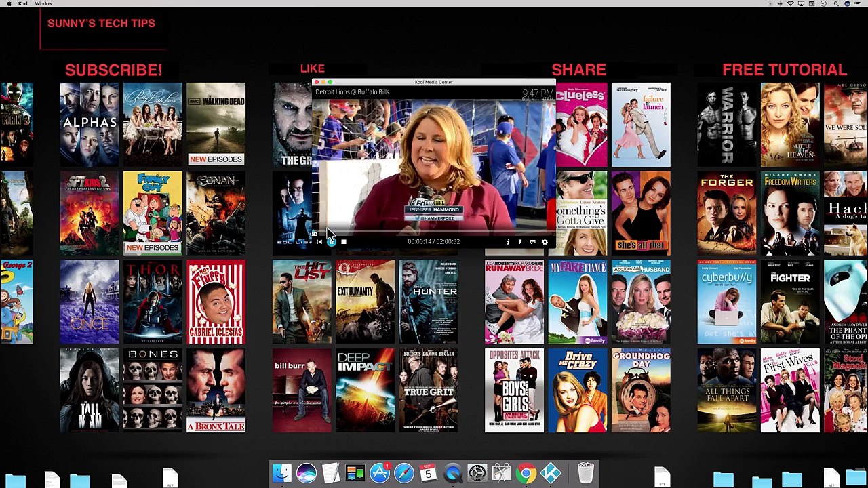Select the Freedom Writers poster

point(790,213)
